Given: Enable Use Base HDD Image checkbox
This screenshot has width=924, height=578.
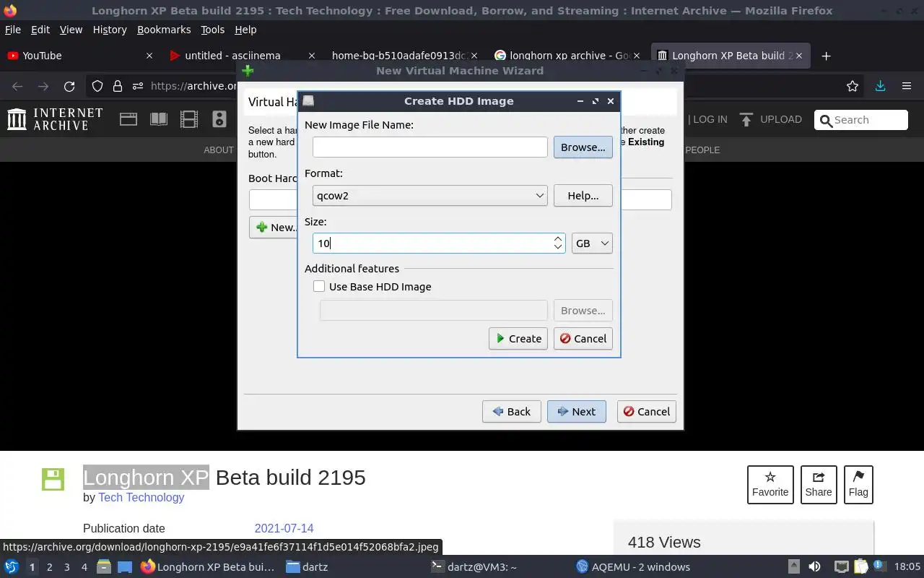Looking at the screenshot, I should click(319, 287).
